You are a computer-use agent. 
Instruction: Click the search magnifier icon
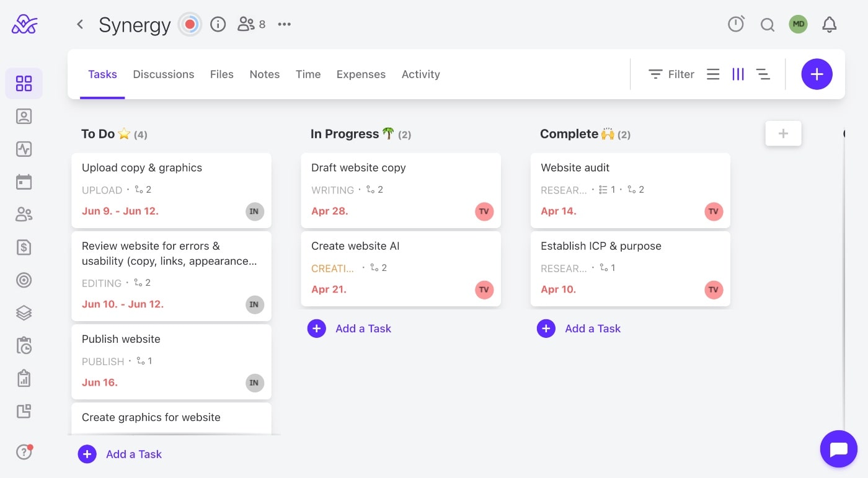[768, 25]
